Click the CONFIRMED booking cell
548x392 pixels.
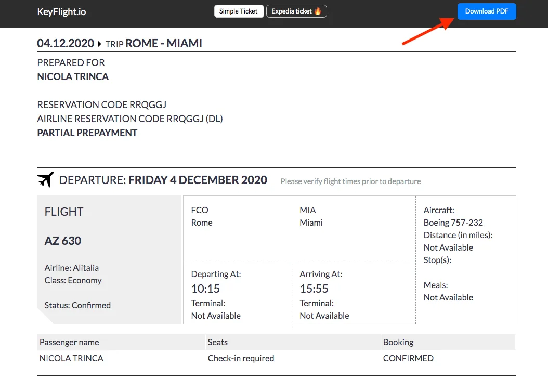pos(408,358)
